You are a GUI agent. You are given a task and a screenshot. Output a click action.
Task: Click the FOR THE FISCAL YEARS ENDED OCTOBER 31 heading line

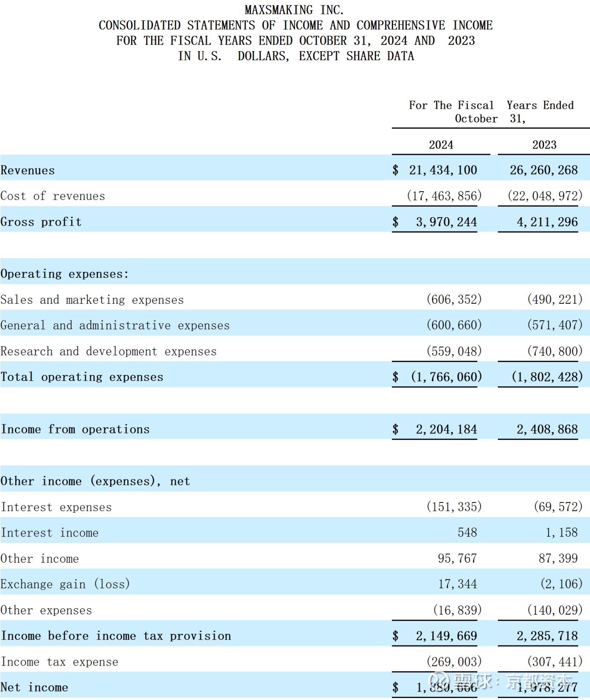coord(295,41)
